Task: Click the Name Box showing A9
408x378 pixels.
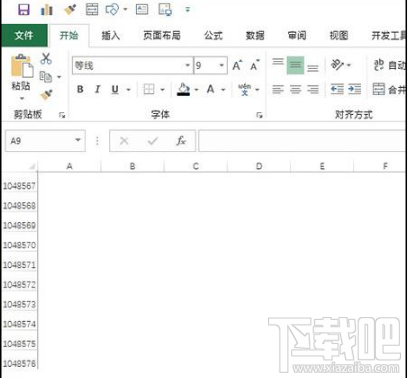Action: [x=45, y=141]
